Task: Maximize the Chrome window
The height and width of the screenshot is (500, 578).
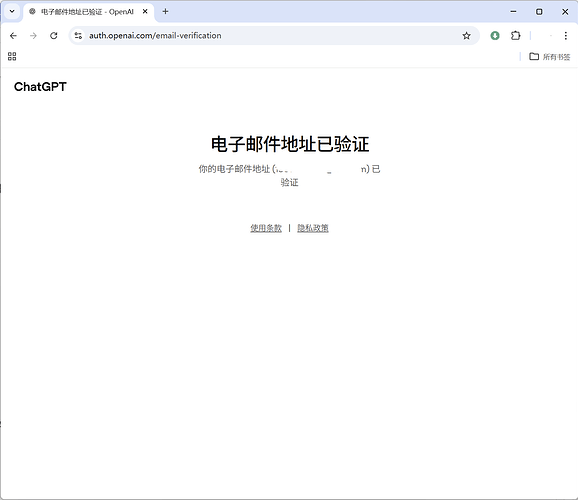Action: [x=539, y=12]
